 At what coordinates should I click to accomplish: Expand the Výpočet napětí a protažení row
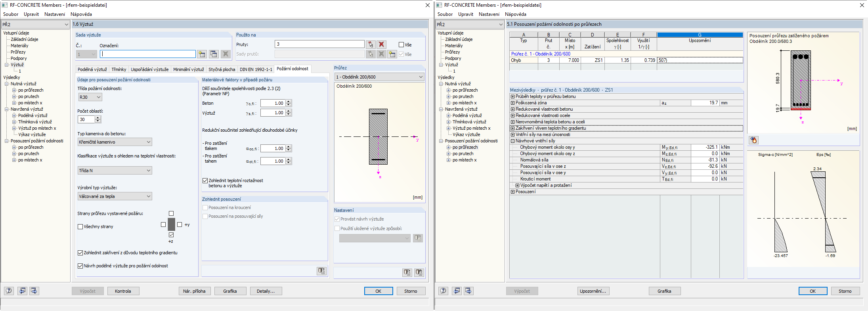click(517, 185)
